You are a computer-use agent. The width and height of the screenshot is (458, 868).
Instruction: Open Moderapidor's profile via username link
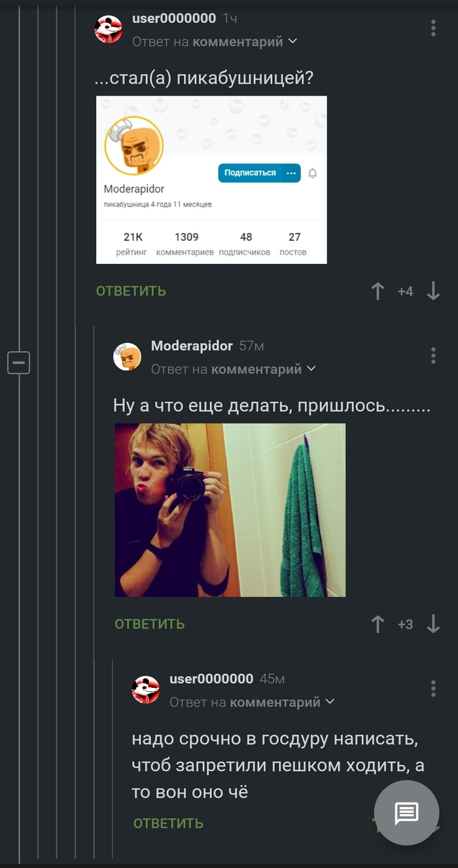click(192, 346)
